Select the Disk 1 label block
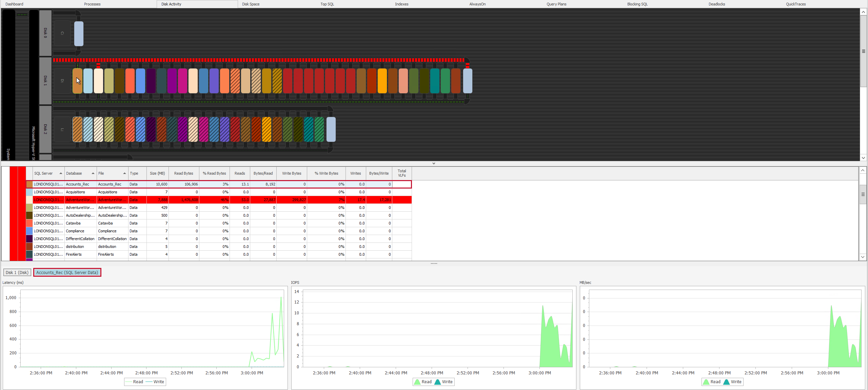The height and width of the screenshot is (390, 868). 45,80
